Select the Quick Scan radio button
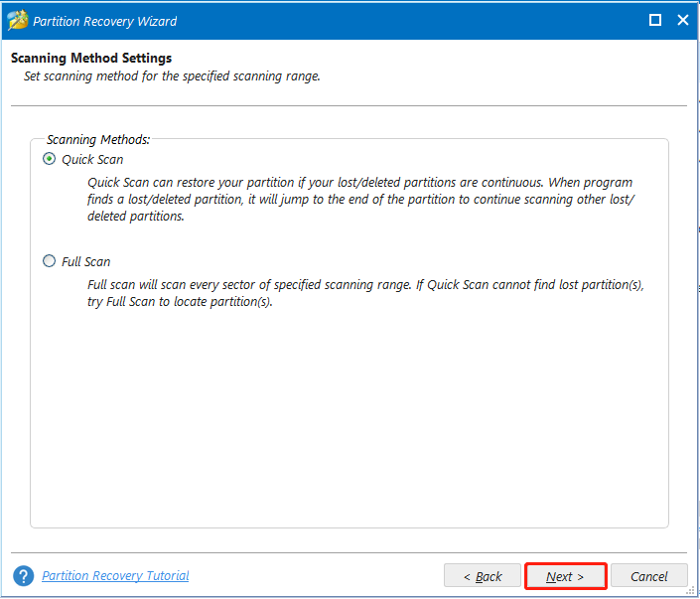This screenshot has height=599, width=700. [x=49, y=159]
